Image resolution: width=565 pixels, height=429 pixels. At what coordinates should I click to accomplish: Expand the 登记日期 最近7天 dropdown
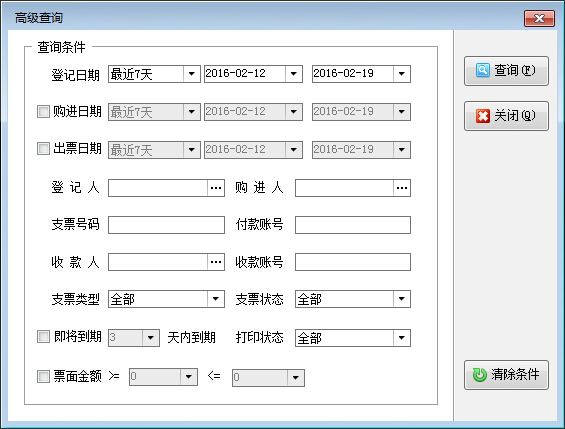pos(191,74)
